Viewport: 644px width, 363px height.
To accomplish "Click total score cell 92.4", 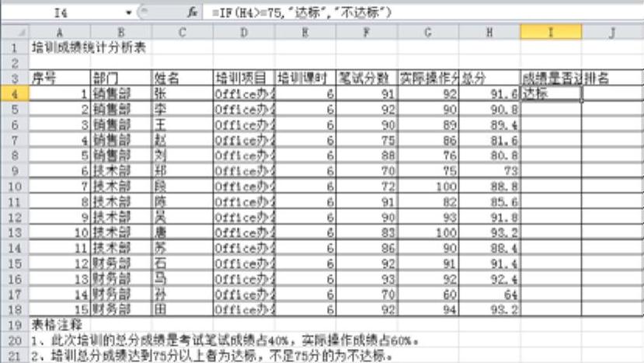I will pyautogui.click(x=489, y=279).
